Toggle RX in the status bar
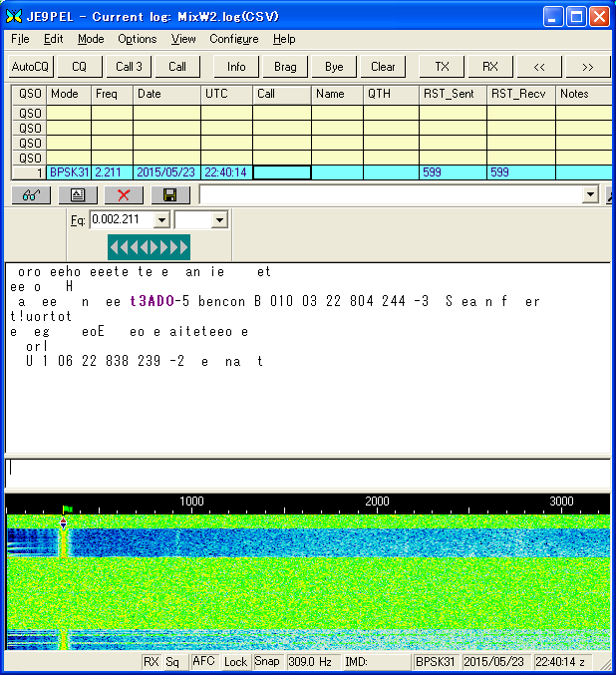This screenshot has height=675, width=616. click(152, 661)
